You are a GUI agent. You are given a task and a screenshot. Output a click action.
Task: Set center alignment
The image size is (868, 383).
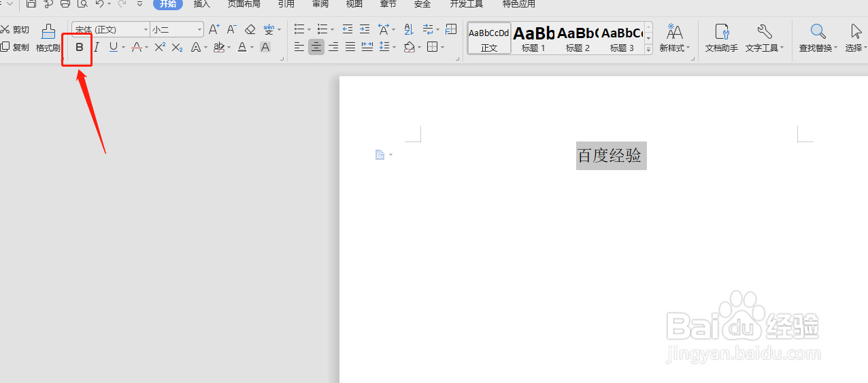pos(316,47)
